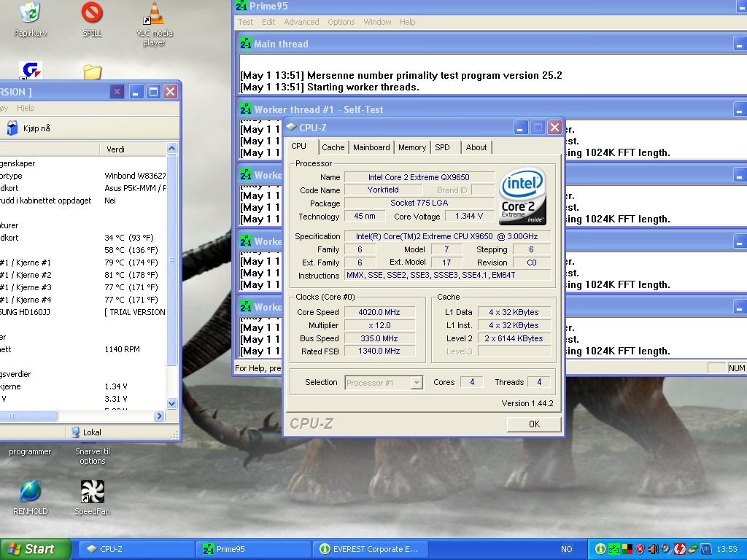Click the green Prime95 tray icon
The height and width of the screenshot is (560, 747).
click(614, 549)
